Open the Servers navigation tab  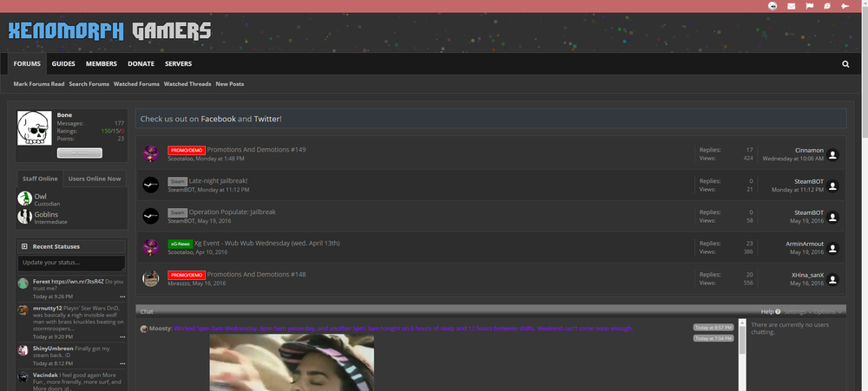point(178,63)
